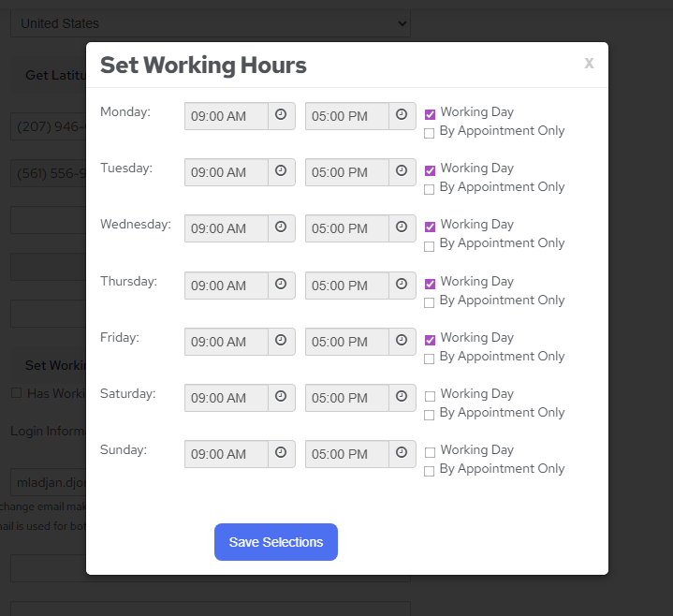Close the Set Working Hours dialog
The image size is (673, 616).
coord(589,63)
